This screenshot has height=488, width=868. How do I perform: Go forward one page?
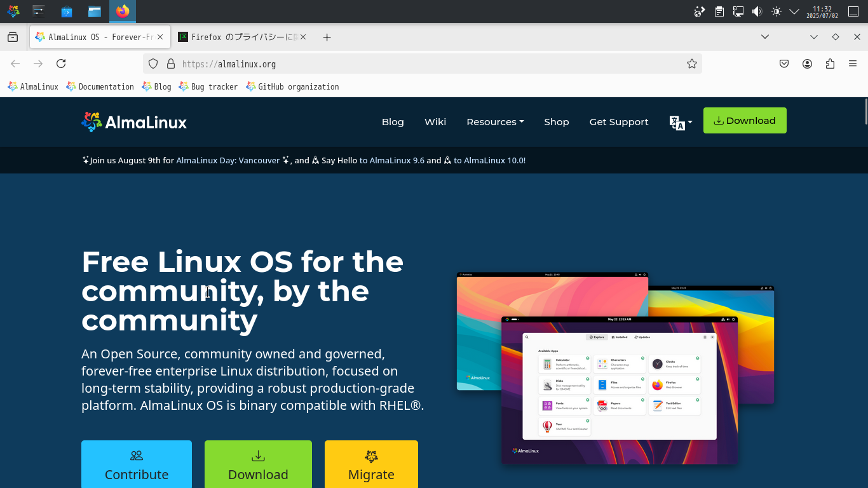tap(38, 64)
